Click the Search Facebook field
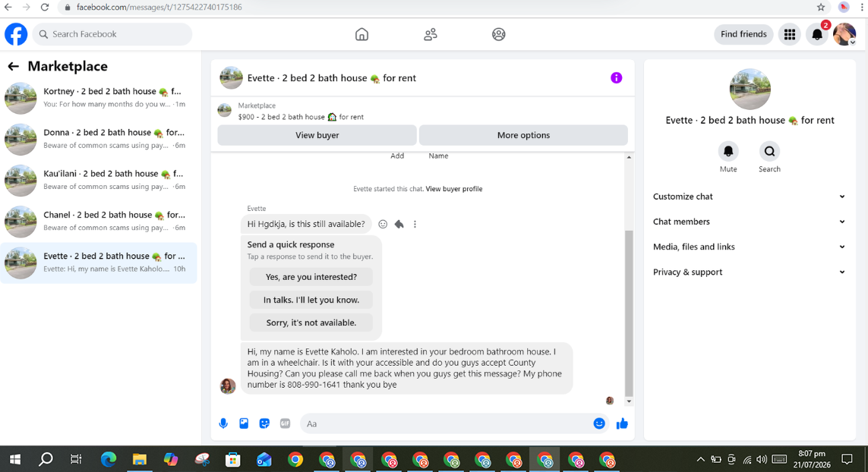 point(112,34)
